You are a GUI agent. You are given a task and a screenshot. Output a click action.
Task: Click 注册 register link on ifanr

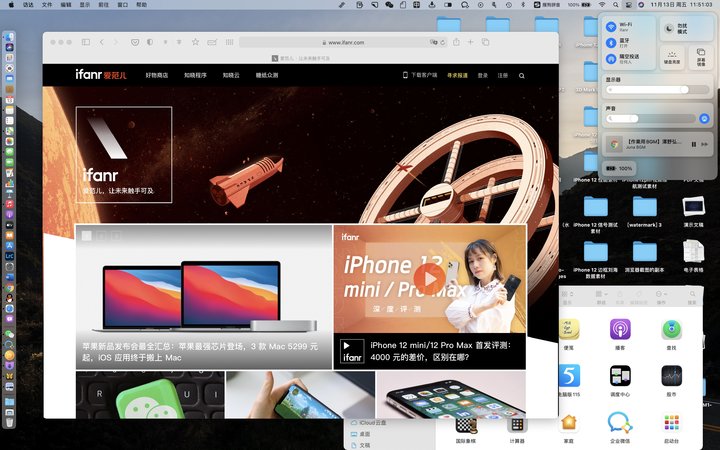click(x=503, y=75)
